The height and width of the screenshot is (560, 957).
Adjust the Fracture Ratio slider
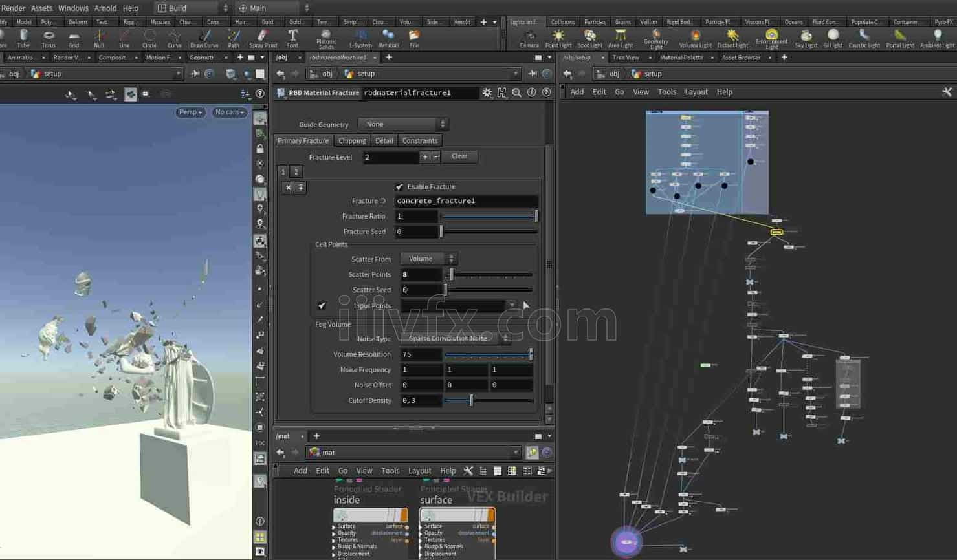(489, 216)
